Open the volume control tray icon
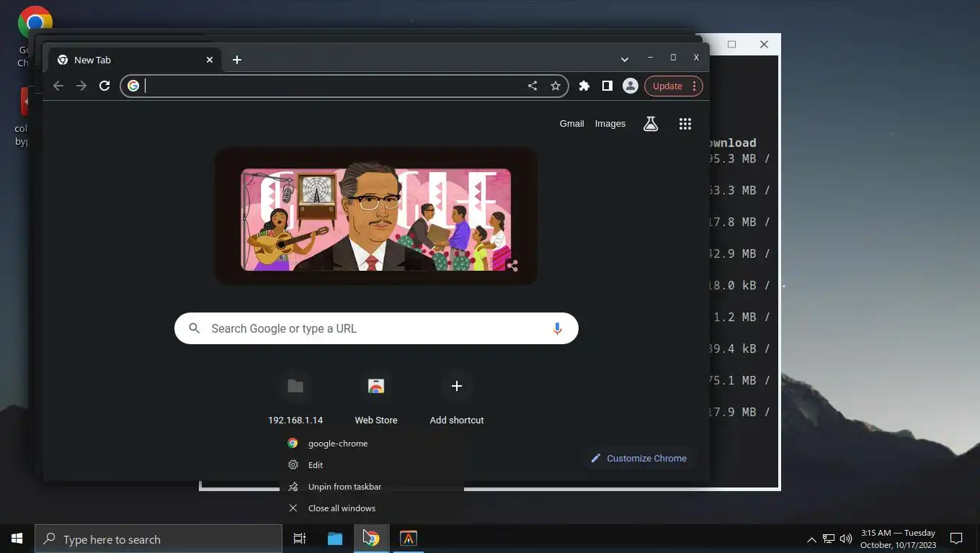This screenshot has height=553, width=980. pyautogui.click(x=846, y=539)
